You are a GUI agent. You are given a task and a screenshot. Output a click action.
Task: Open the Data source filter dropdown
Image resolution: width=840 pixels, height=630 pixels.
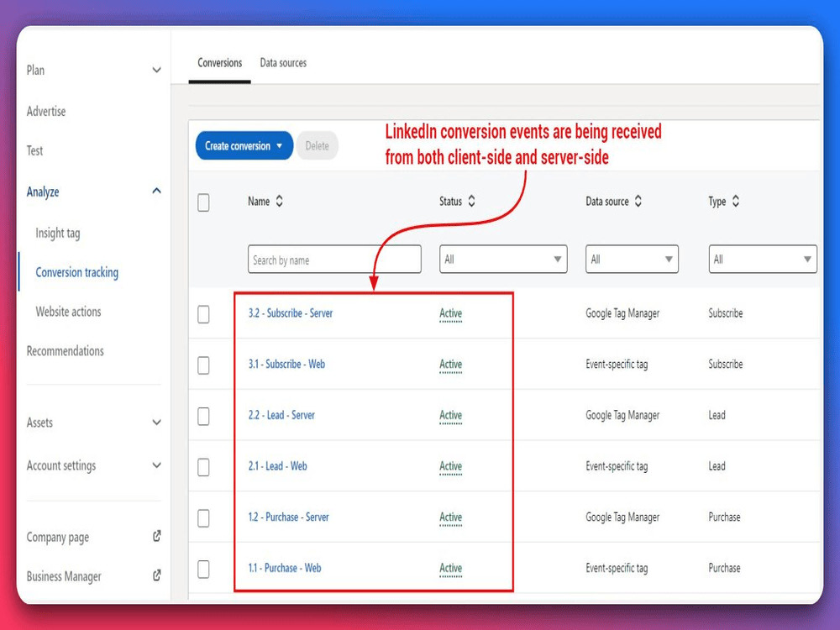pos(632,260)
